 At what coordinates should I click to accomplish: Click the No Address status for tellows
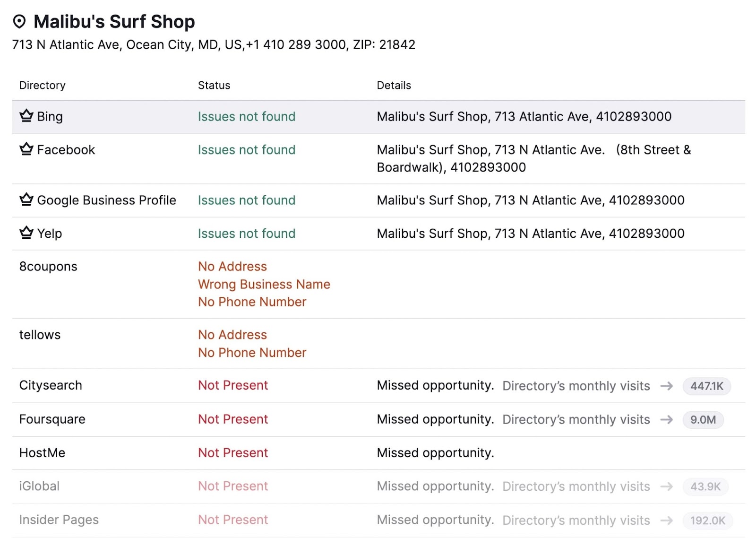pos(232,334)
